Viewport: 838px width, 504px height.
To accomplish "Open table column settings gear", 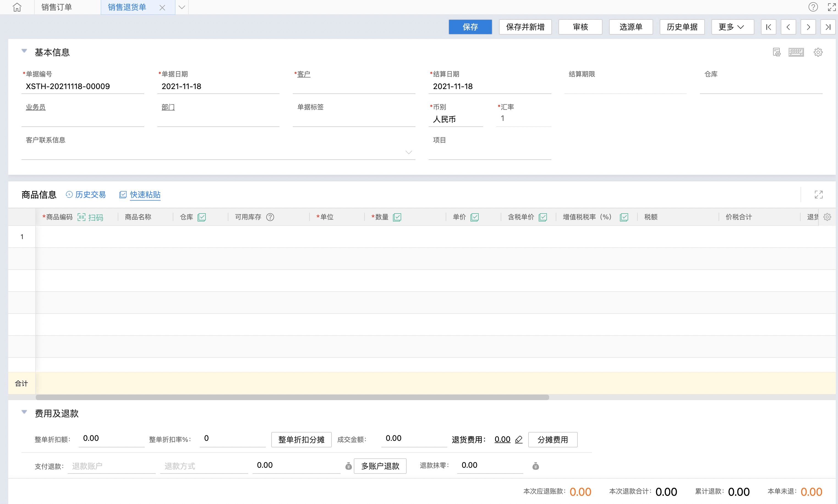I will [x=827, y=217].
